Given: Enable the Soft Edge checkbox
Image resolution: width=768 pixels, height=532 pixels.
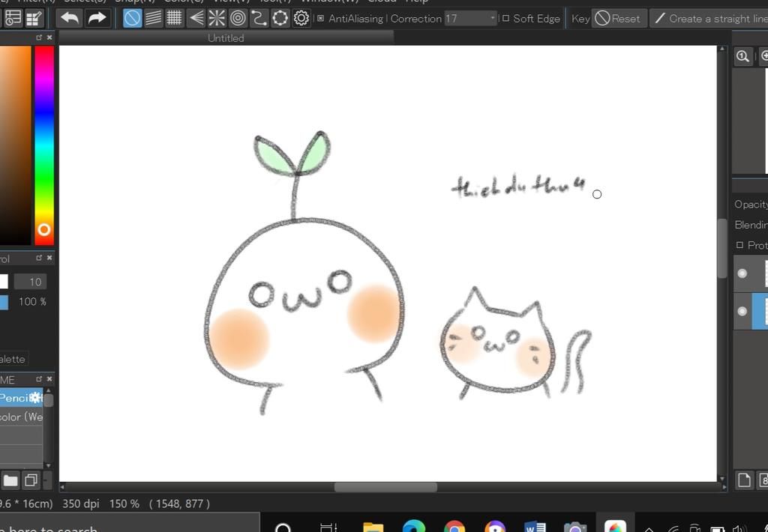Looking at the screenshot, I should pos(506,19).
